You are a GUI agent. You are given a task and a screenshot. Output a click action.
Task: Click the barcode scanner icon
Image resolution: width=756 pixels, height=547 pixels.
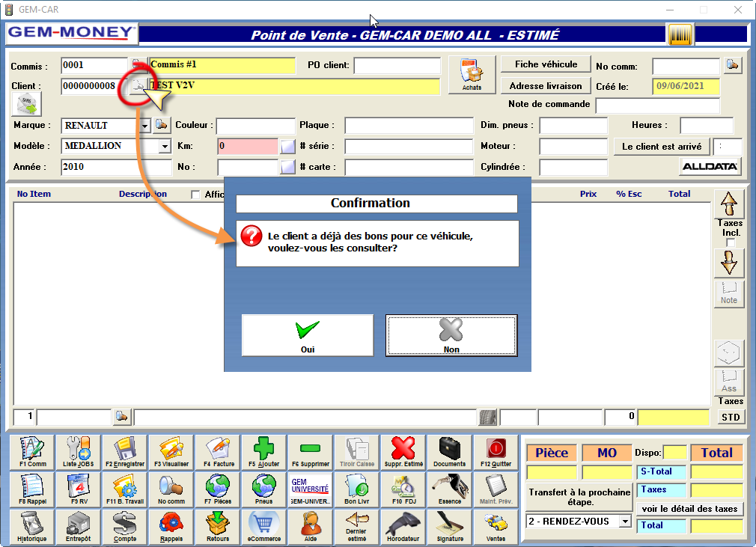pyautogui.click(x=680, y=34)
